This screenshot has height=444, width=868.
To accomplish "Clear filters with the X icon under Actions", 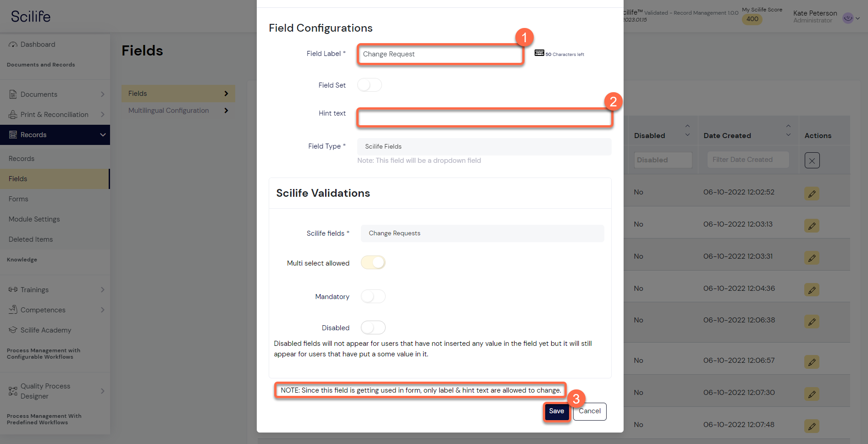I will (812, 161).
